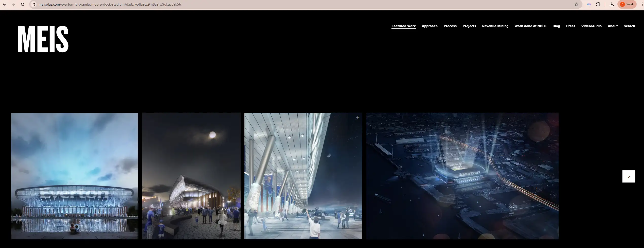
Task: Go to the Press page
Action: click(570, 26)
